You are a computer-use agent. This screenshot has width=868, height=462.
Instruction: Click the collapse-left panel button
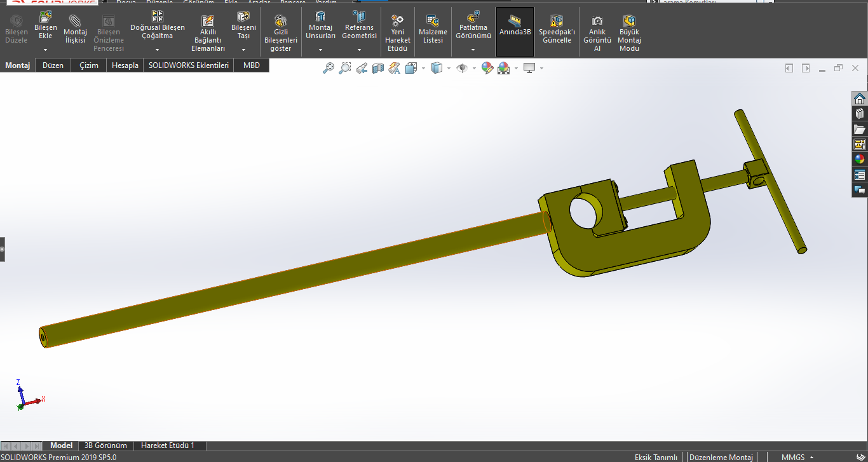click(789, 68)
